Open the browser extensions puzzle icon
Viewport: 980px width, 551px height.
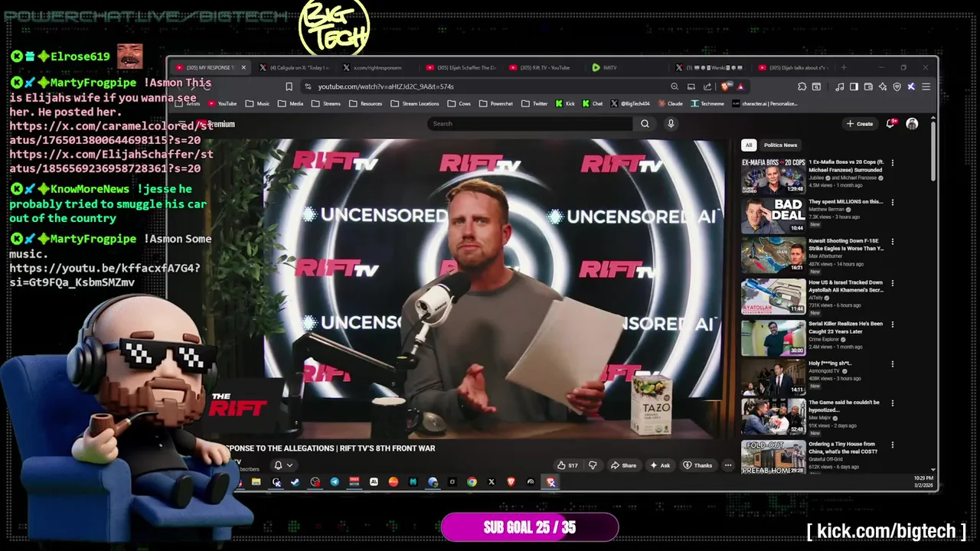click(802, 86)
